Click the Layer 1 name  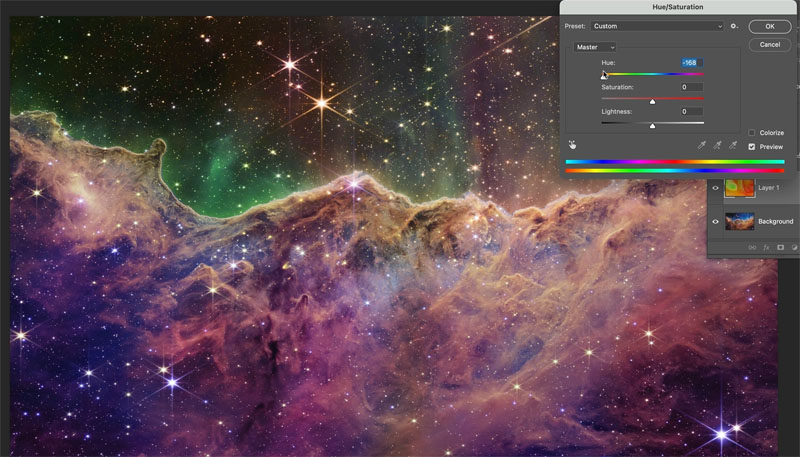tap(768, 188)
